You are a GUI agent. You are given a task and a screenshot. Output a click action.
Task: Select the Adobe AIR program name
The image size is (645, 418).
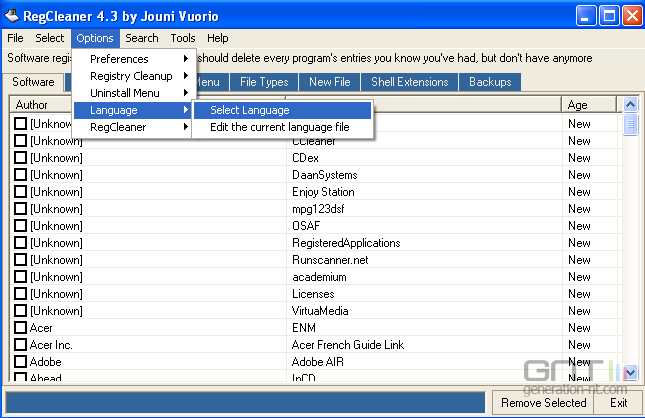tap(317, 362)
